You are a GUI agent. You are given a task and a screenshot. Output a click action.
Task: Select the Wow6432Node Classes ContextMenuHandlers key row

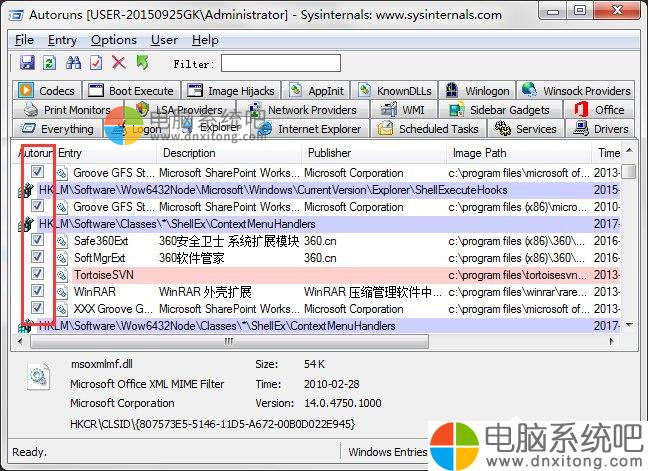coord(318,326)
